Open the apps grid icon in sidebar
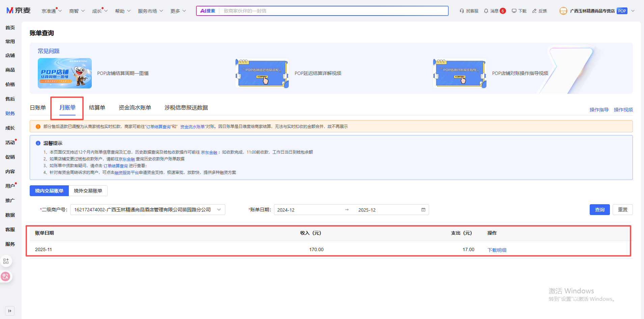This screenshot has width=644, height=319. pyautogui.click(x=6, y=261)
